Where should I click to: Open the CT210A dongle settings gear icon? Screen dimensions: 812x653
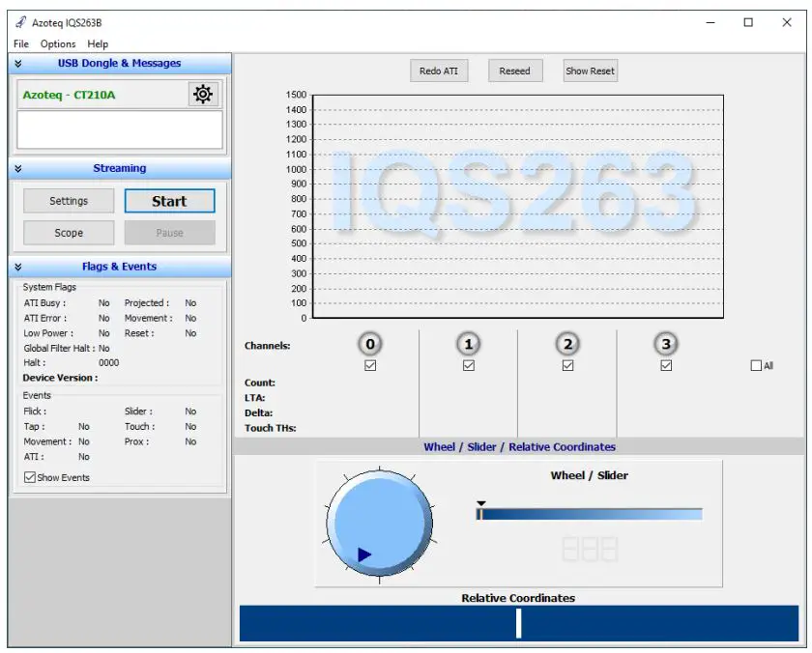coord(202,94)
